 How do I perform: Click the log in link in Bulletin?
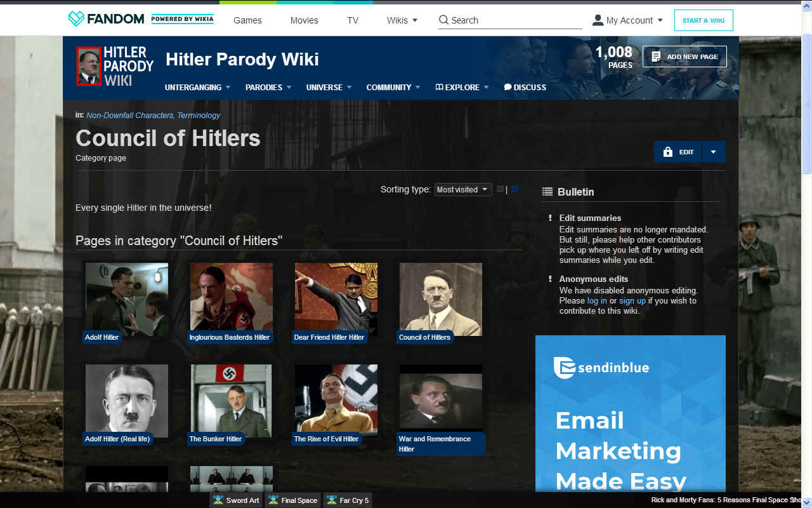(597, 300)
